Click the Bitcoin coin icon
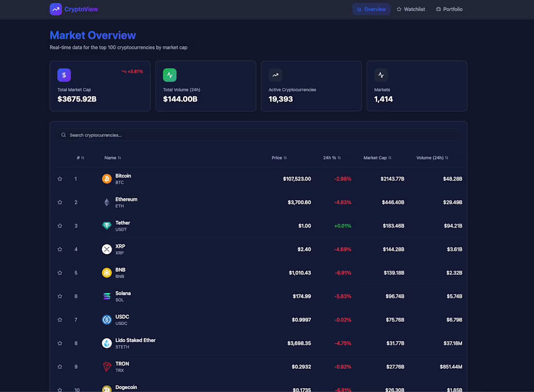Viewport: 534px width, 392px height. (x=107, y=179)
